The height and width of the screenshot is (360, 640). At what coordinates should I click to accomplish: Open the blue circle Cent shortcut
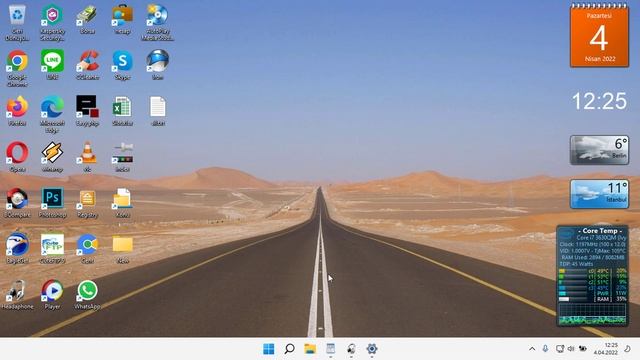tap(87, 245)
